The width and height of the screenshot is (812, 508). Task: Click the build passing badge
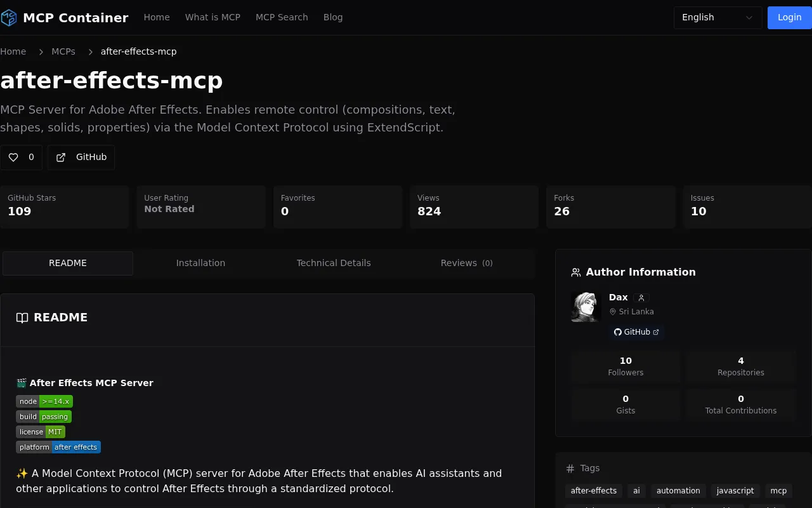point(44,417)
